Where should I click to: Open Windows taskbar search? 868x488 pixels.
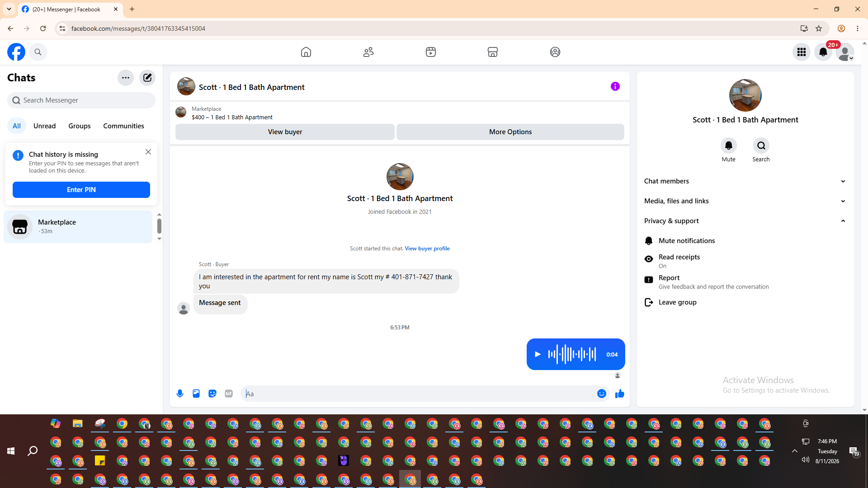tap(33, 451)
